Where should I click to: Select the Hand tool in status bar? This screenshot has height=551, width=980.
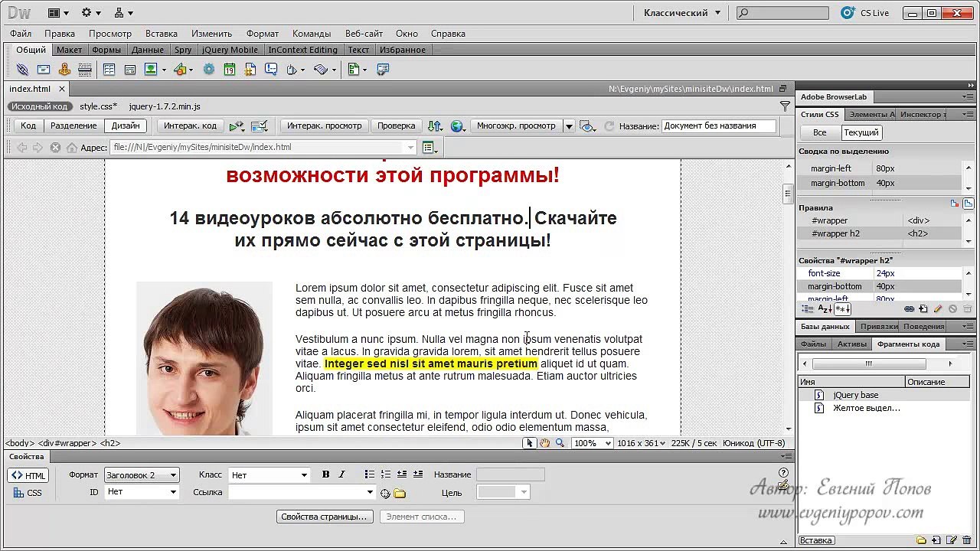click(544, 443)
